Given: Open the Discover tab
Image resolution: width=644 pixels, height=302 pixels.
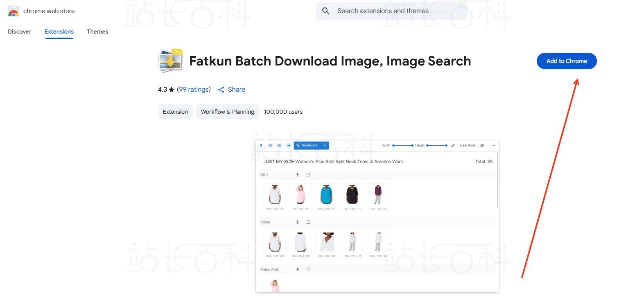Looking at the screenshot, I should [20, 32].
